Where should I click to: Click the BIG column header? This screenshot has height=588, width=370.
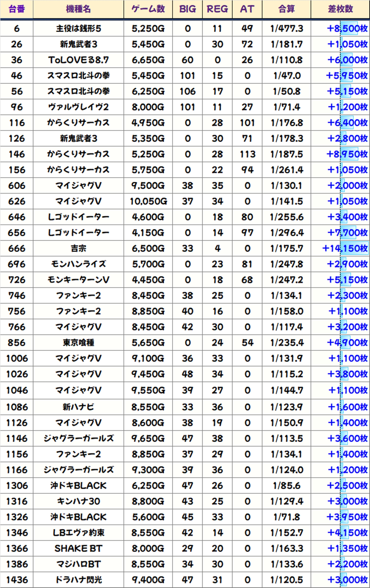(187, 9)
